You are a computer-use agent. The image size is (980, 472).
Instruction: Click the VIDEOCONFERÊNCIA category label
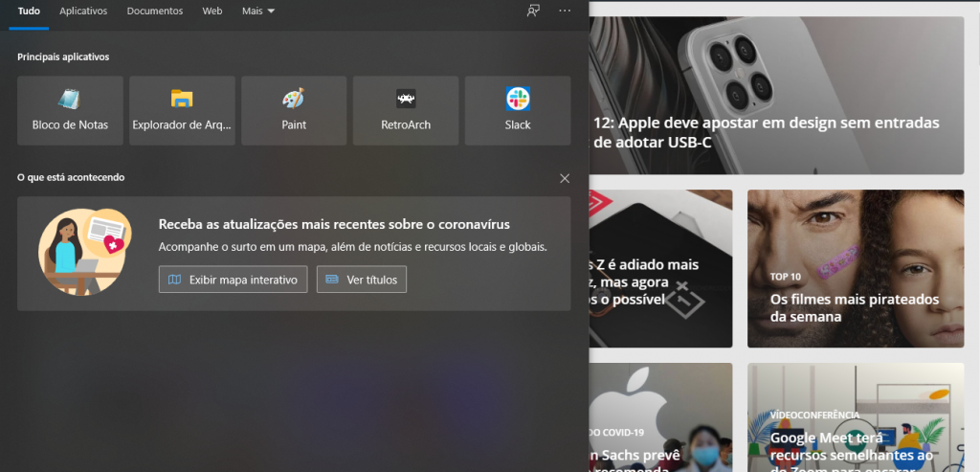pyautogui.click(x=815, y=416)
